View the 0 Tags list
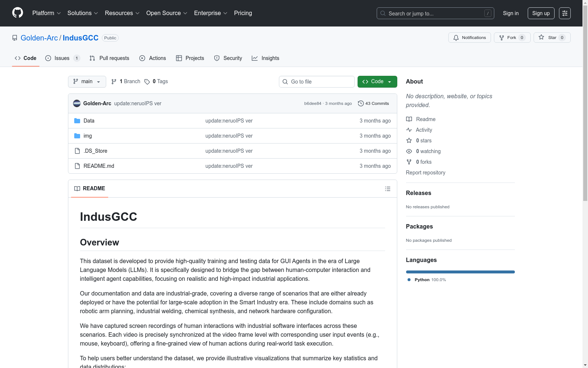 [x=156, y=82]
